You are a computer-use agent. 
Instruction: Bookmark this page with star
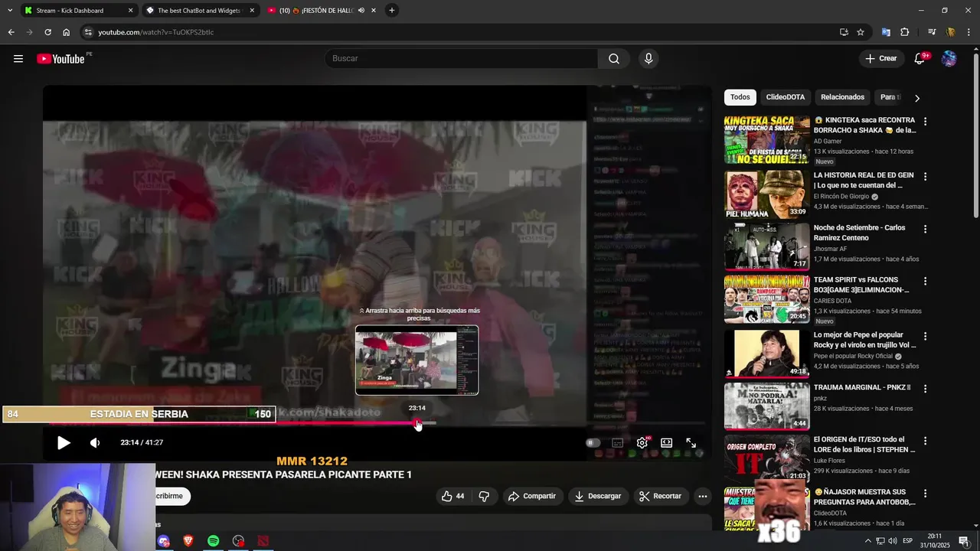pyautogui.click(x=861, y=32)
